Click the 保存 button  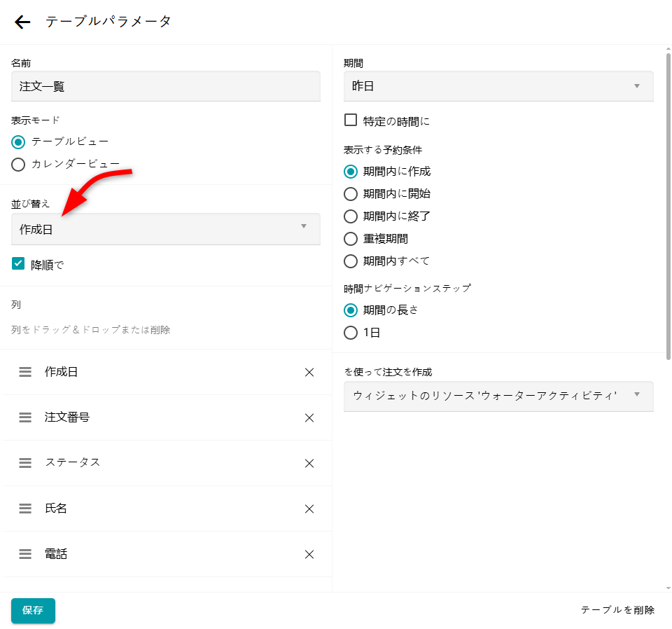point(33,610)
